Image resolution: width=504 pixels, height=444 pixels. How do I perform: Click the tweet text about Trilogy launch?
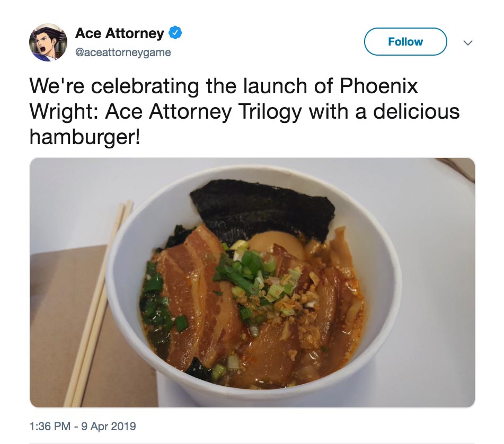pyautogui.click(x=244, y=111)
